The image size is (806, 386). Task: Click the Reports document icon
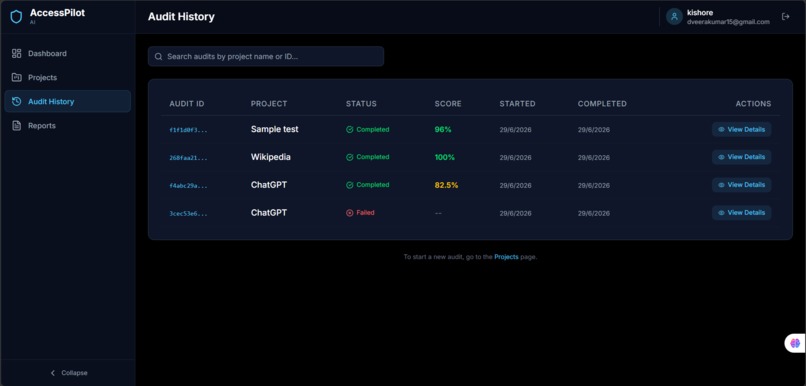click(x=16, y=125)
